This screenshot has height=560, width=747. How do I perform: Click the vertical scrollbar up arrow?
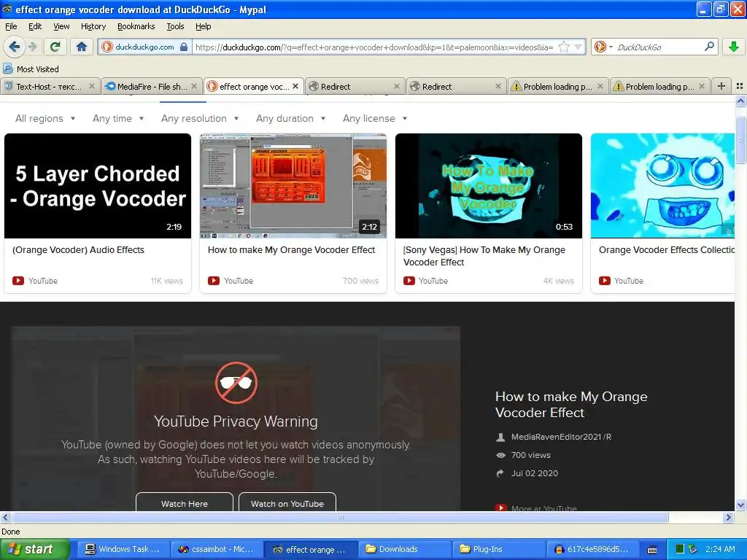point(740,101)
